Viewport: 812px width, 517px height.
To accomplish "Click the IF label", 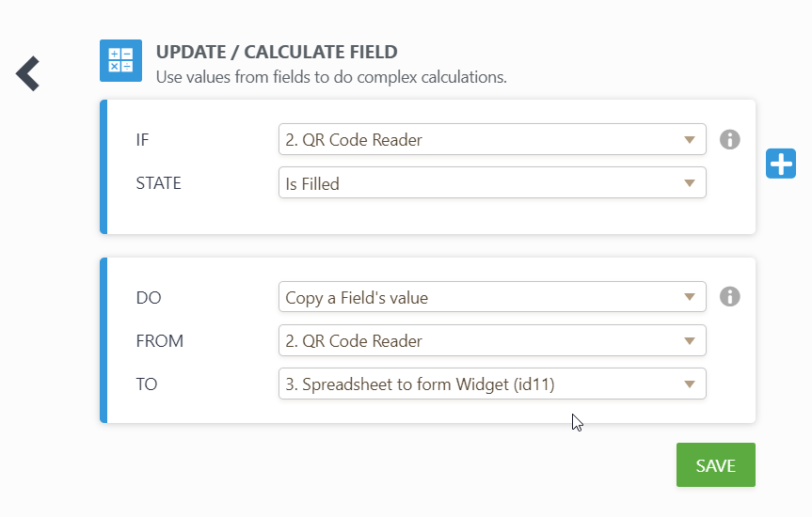I will [143, 140].
